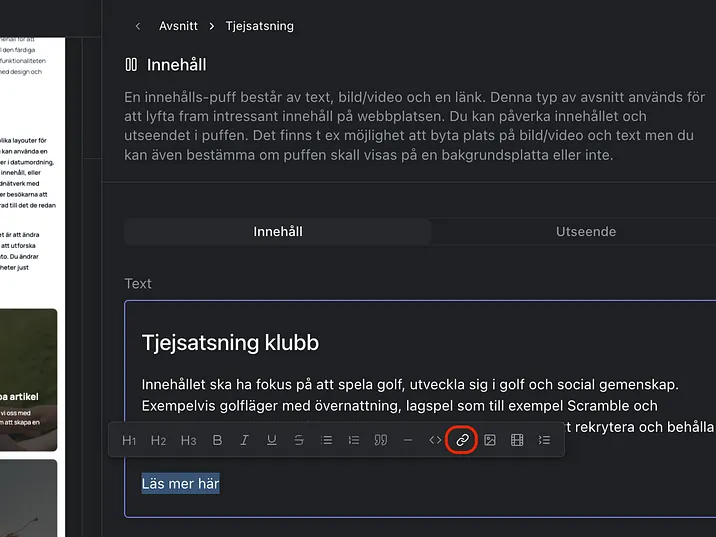Insert a video via film icon

[x=517, y=440]
